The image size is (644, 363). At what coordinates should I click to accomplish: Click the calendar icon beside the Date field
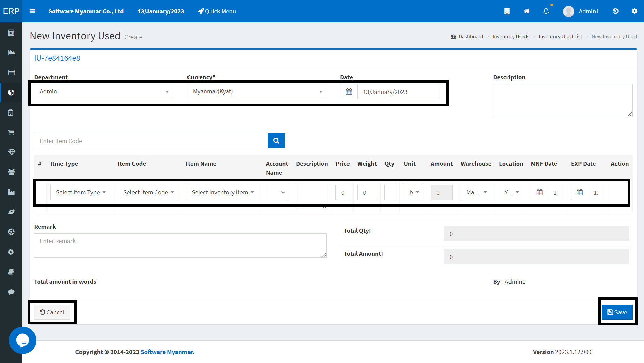(349, 92)
